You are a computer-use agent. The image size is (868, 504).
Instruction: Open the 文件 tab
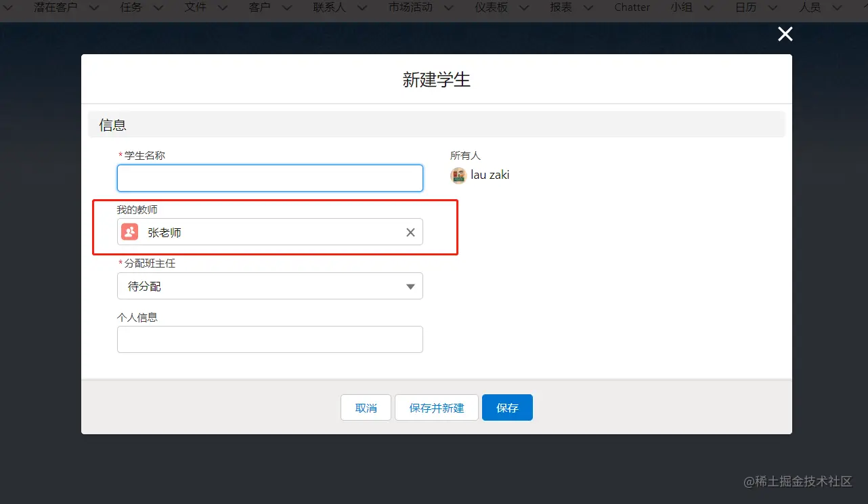pyautogui.click(x=196, y=7)
